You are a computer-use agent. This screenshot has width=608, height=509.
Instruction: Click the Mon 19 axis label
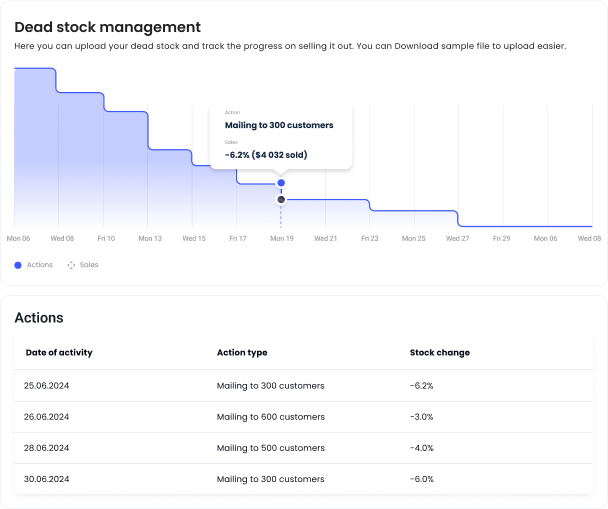282,239
